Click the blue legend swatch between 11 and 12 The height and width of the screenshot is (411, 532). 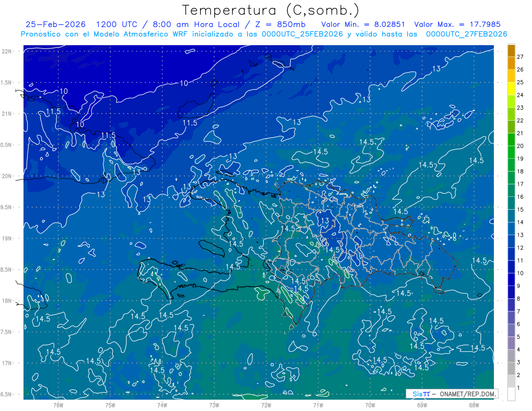[511, 254]
